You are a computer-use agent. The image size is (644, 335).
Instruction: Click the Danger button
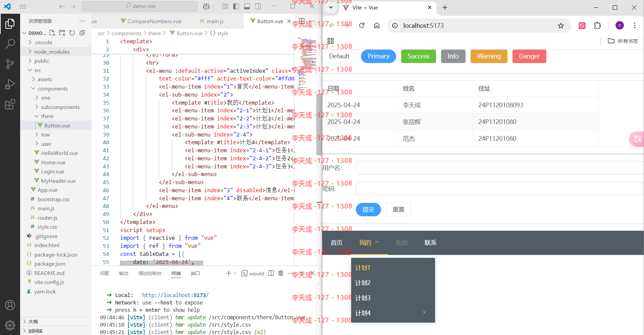point(529,56)
